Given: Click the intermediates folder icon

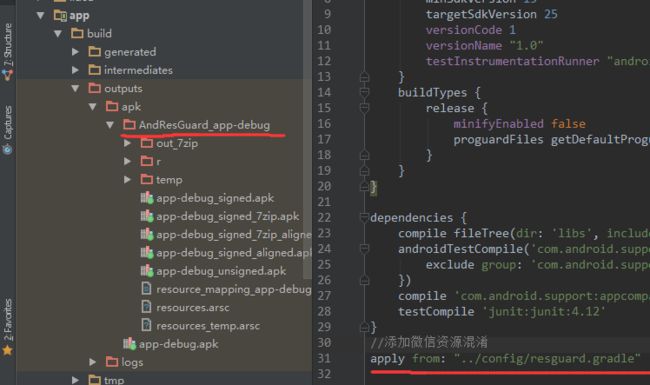Looking at the screenshot, I should [95, 70].
